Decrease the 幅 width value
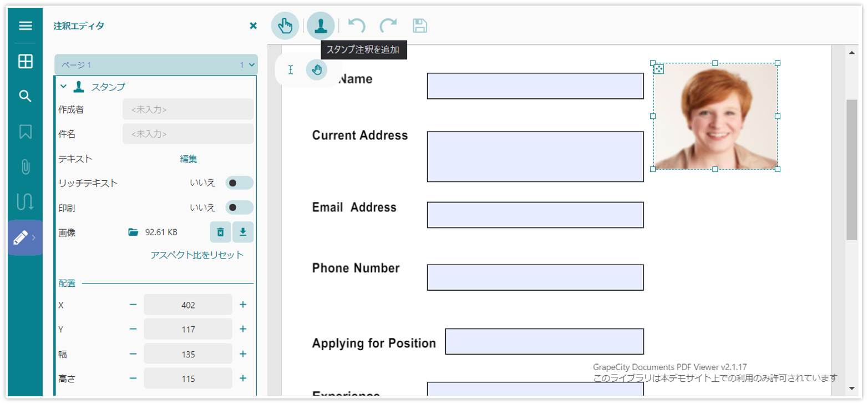The image size is (868, 404). pos(133,354)
